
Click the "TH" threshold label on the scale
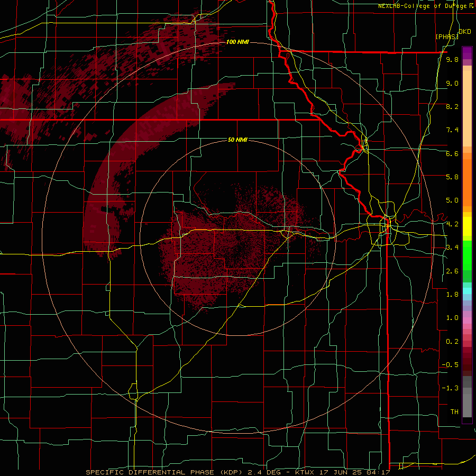(454, 412)
